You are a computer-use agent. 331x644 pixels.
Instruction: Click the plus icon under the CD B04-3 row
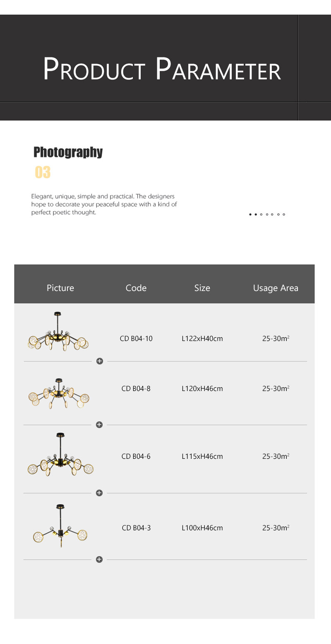99,559
